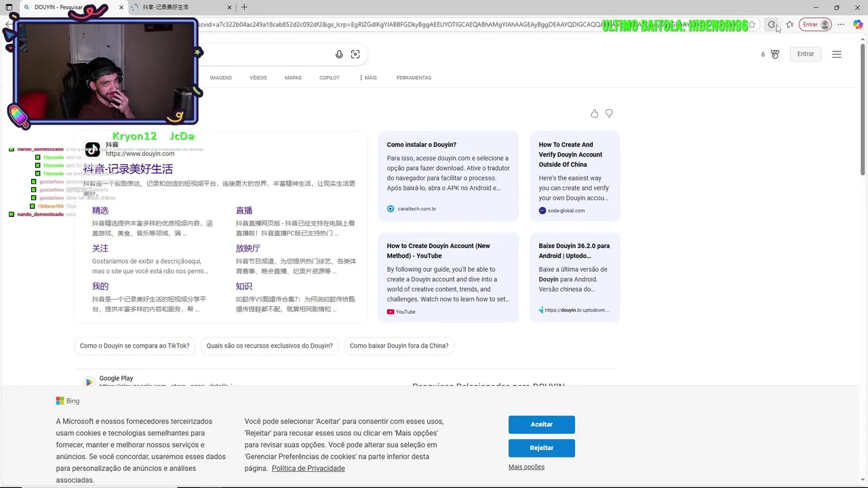This screenshot has width=868, height=488.
Task: Ask 'Quais são os recursos exclusivos do Douyin?'
Action: [x=270, y=346]
